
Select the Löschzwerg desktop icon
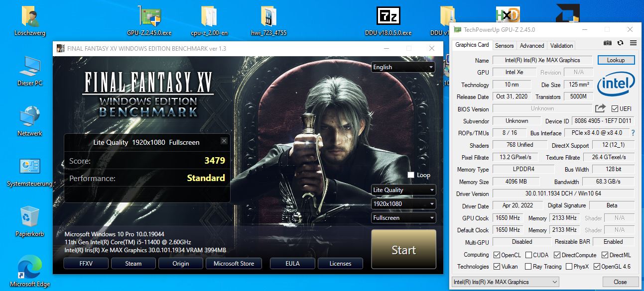[30, 21]
